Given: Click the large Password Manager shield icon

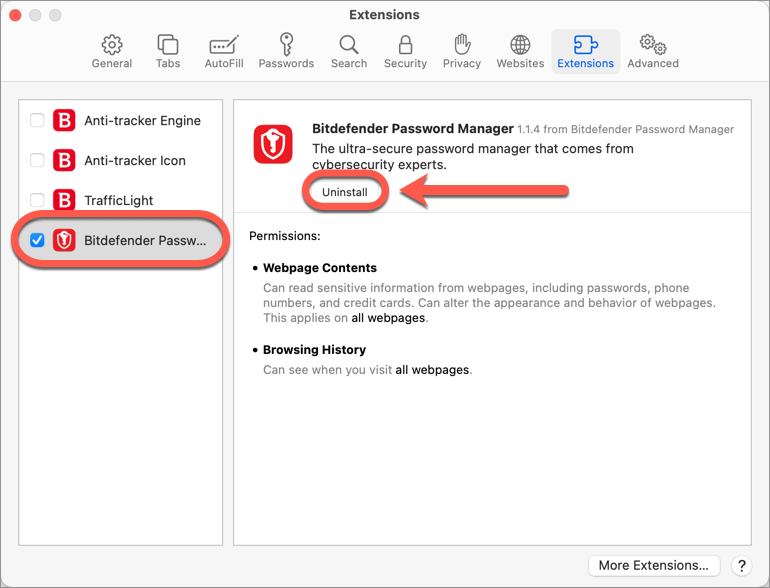Looking at the screenshot, I should pos(273,144).
